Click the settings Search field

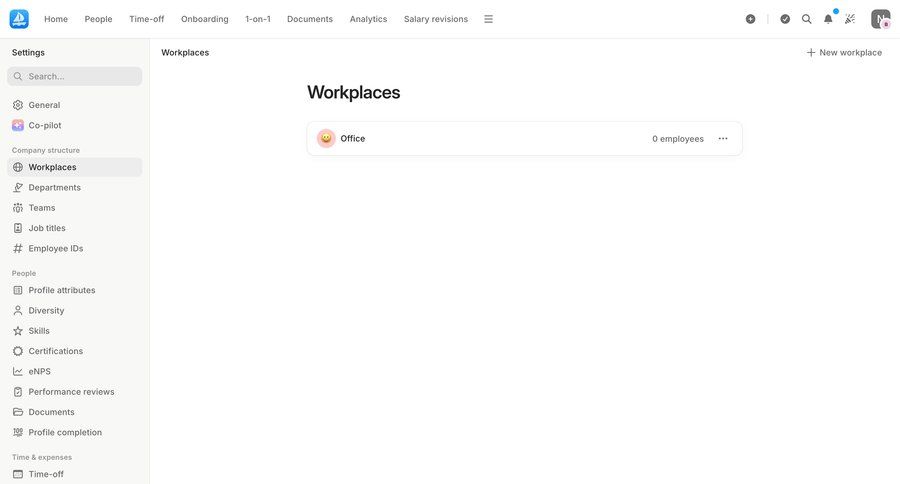click(x=75, y=76)
